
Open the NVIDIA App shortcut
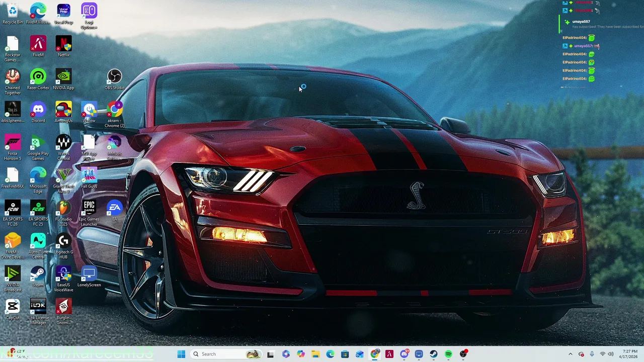coord(63,79)
